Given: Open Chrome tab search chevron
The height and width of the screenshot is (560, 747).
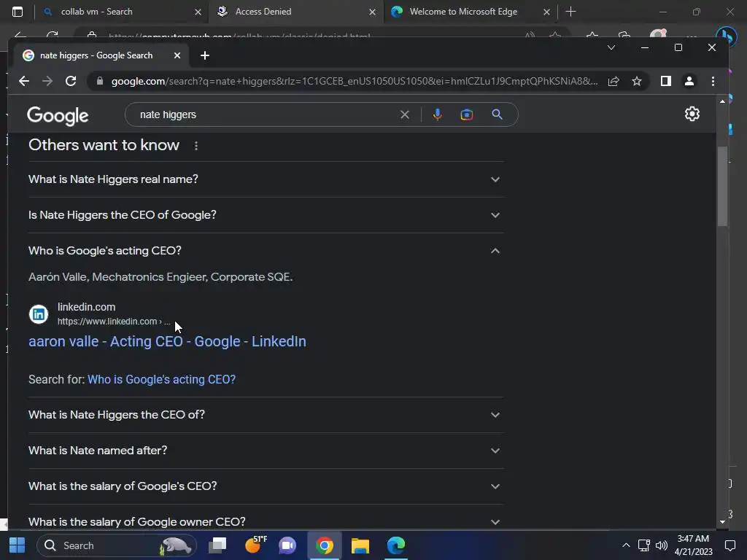Looking at the screenshot, I should 611,47.
